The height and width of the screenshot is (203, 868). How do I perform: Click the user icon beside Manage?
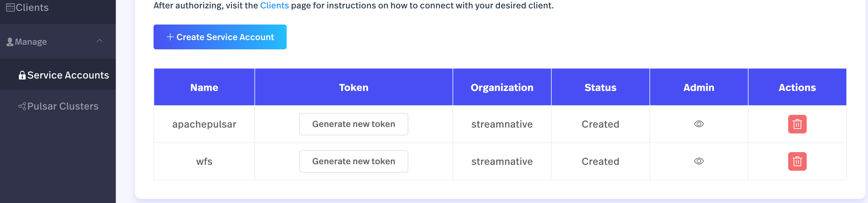[x=10, y=42]
